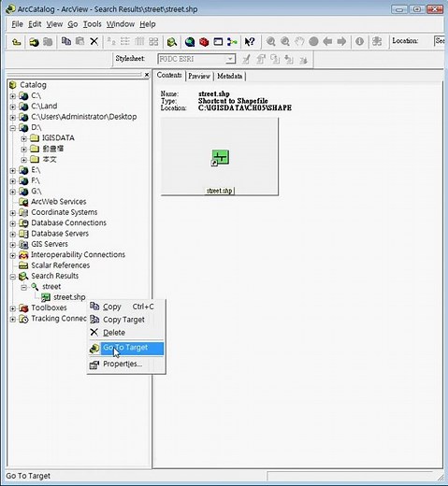Expand Coordinate Systems node
Screen dimensions: 448x486
(13, 213)
